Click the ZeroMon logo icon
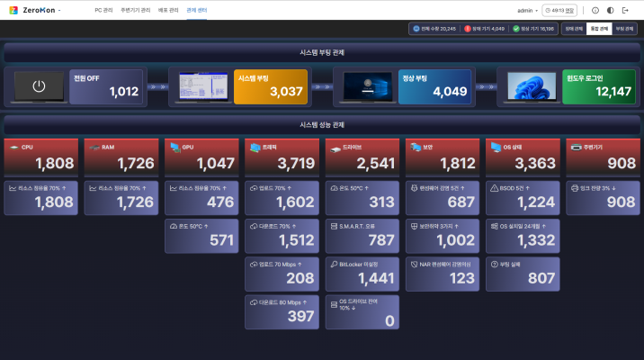 coord(13,10)
